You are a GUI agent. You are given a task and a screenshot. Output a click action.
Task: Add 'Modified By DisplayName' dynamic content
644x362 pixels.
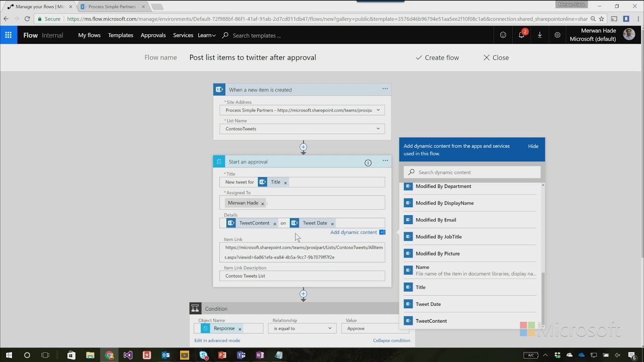[470, 203]
